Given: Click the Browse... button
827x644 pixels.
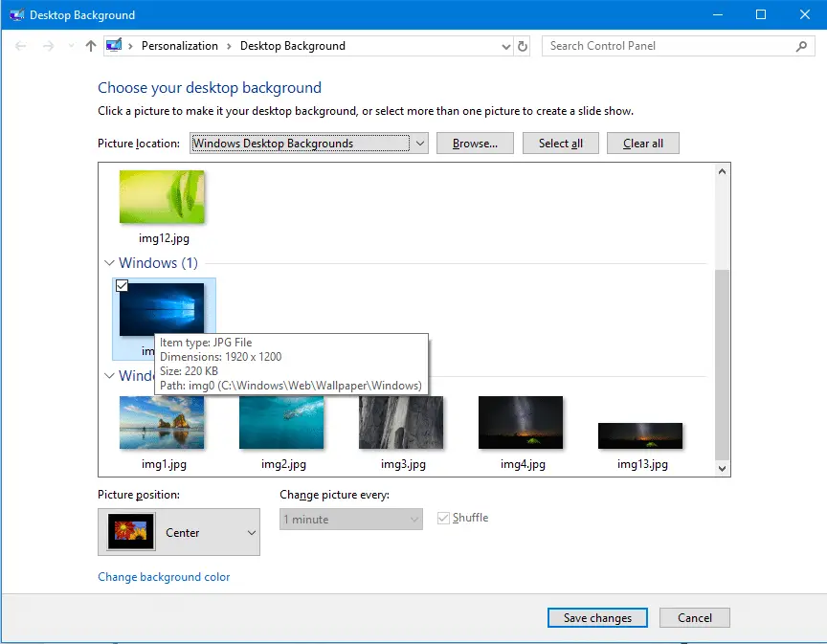Looking at the screenshot, I should click(475, 143).
